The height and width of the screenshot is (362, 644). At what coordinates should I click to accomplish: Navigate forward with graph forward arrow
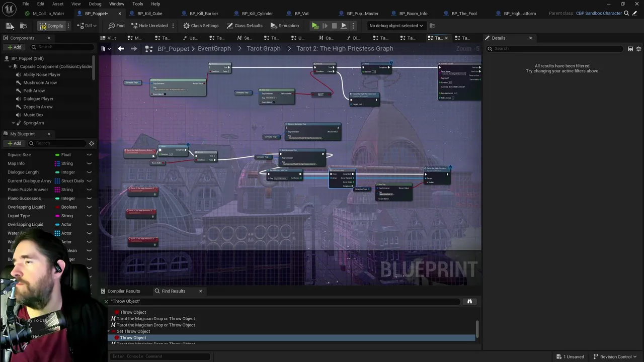click(134, 48)
